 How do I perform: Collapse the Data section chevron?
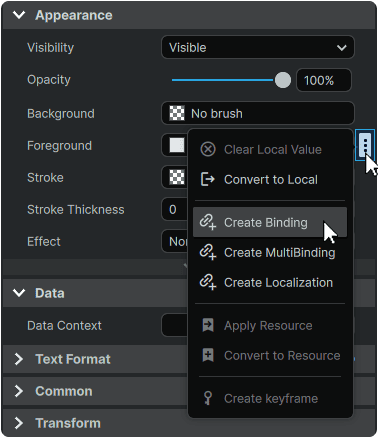click(19, 293)
